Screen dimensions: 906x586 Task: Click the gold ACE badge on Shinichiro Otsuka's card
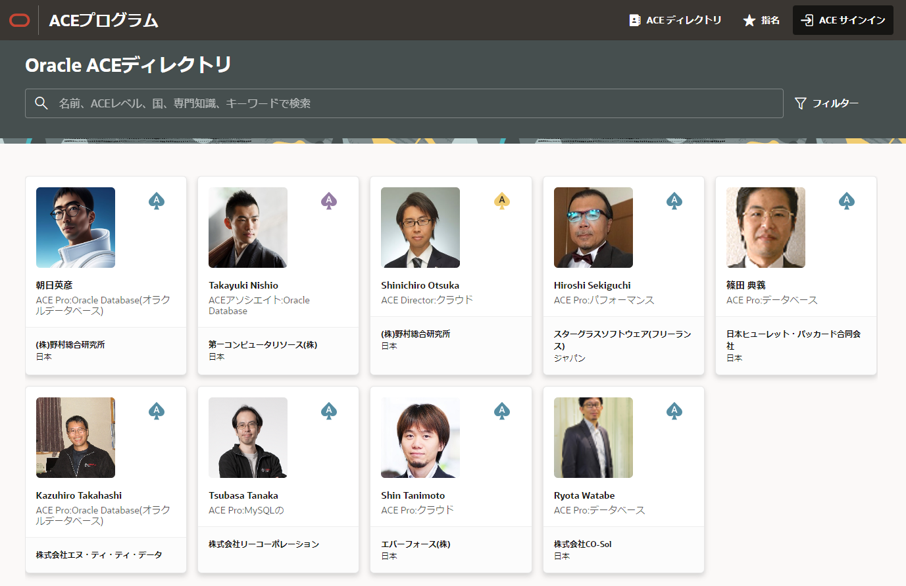(x=502, y=201)
